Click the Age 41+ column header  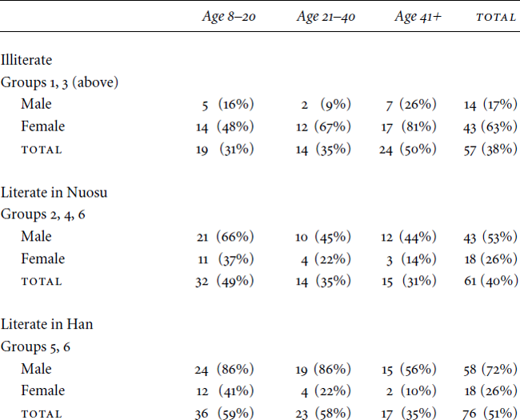(x=418, y=17)
